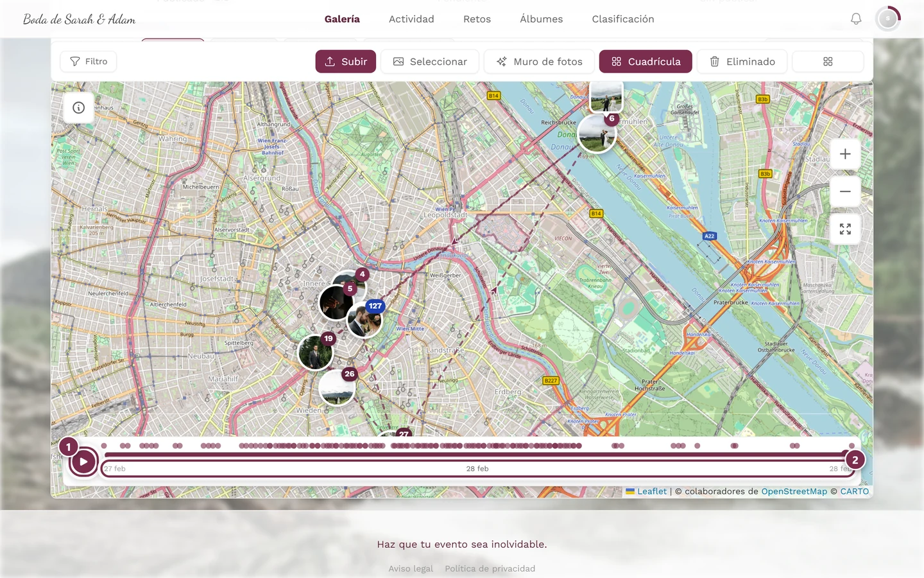Open the 26 photos cluster
Image resolution: width=924 pixels, height=578 pixels.
pos(336,387)
